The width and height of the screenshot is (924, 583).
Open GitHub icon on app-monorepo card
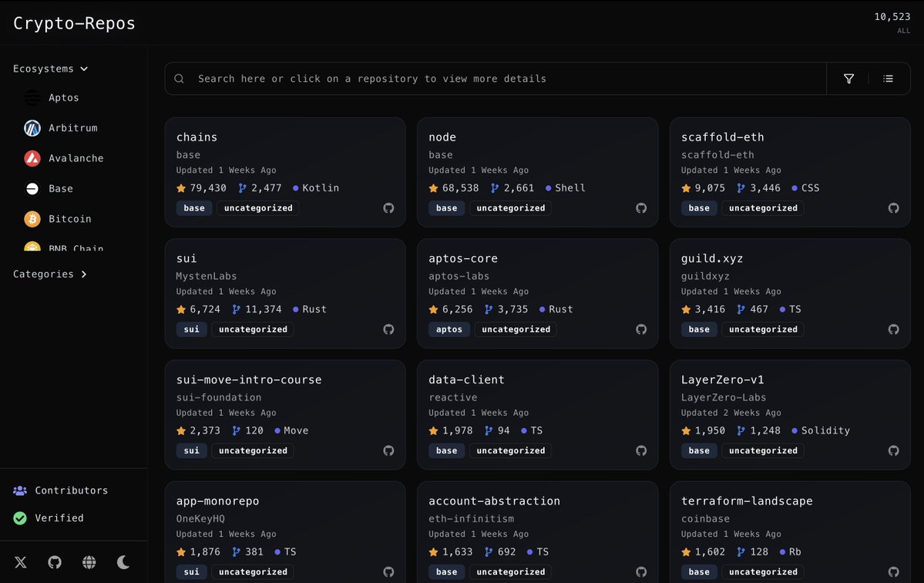click(x=388, y=571)
